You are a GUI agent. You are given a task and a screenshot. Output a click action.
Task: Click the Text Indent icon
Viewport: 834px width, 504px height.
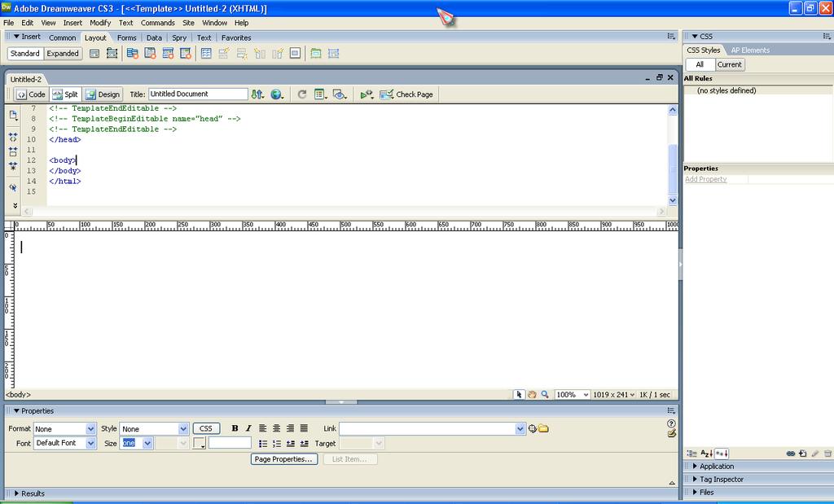tap(304, 444)
